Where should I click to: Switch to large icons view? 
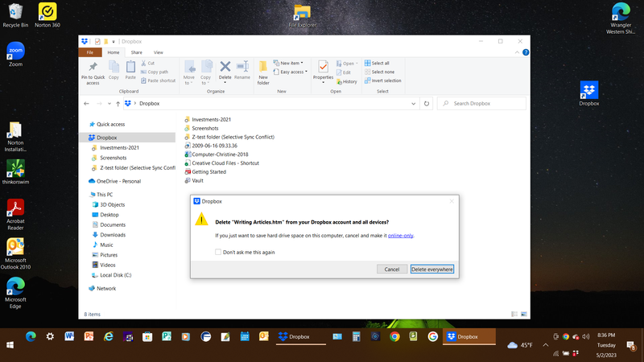click(524, 315)
